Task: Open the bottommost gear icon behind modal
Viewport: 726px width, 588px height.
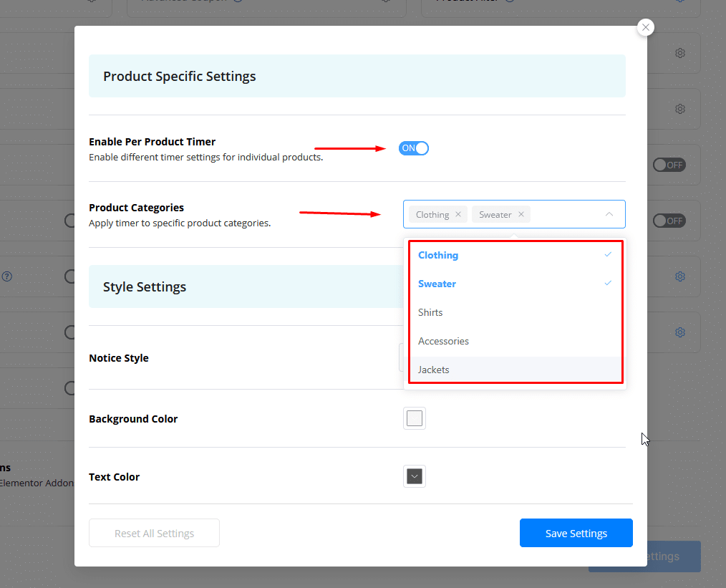Action: coord(680,332)
